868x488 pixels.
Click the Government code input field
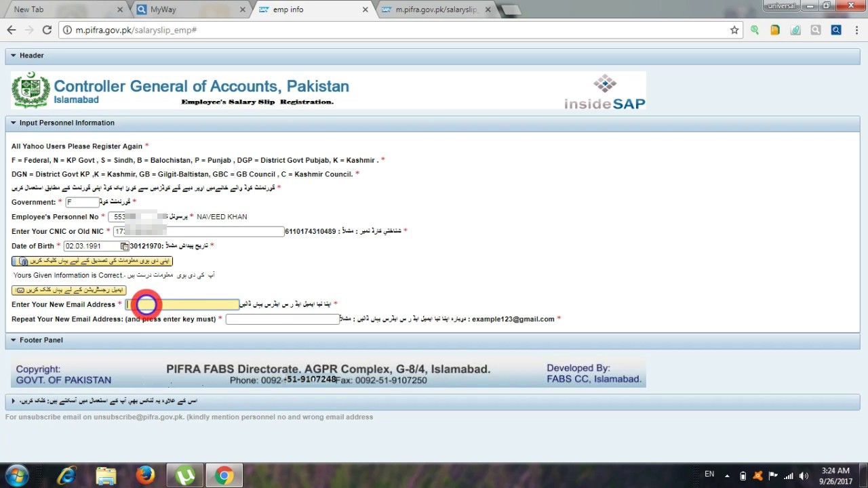click(x=82, y=202)
